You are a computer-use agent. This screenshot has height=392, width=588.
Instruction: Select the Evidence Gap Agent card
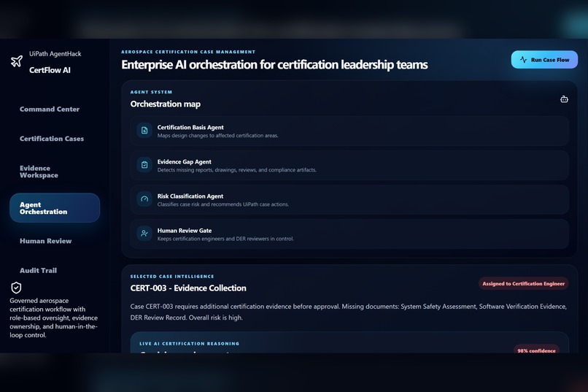pyautogui.click(x=349, y=166)
